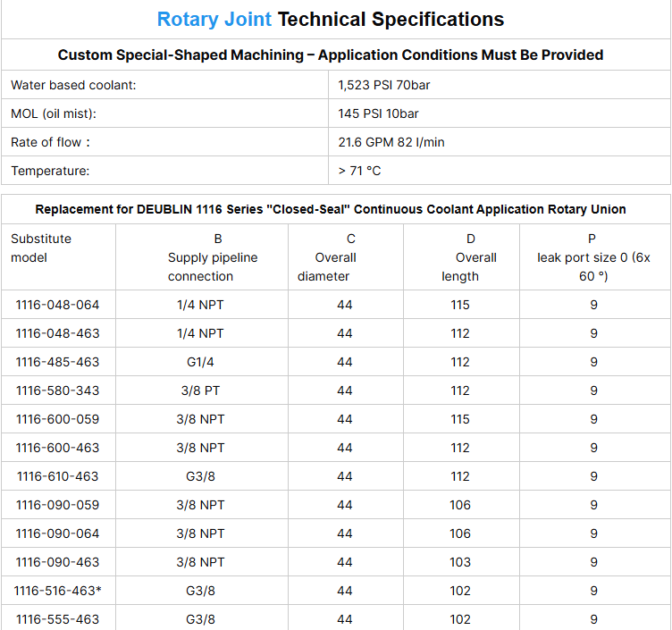This screenshot has width=672, height=630.
Task: Click the blue 'Rotary Joint' title link
Action: (214, 20)
